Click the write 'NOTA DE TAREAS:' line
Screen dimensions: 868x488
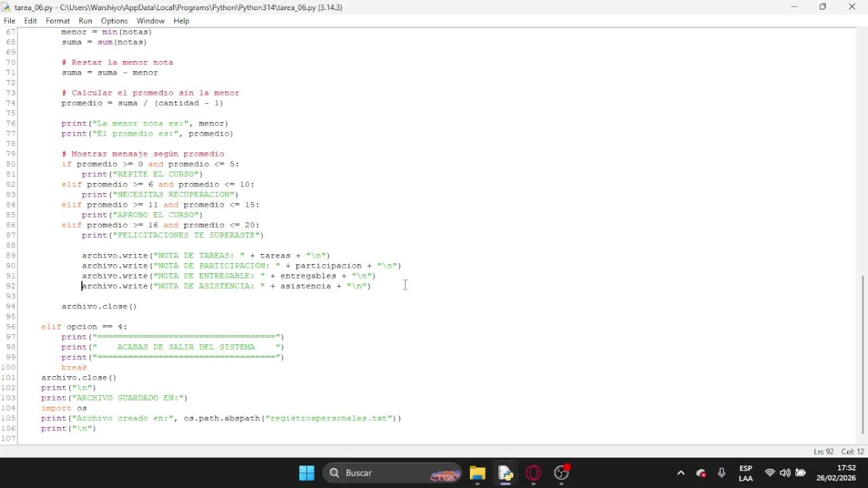(x=206, y=256)
